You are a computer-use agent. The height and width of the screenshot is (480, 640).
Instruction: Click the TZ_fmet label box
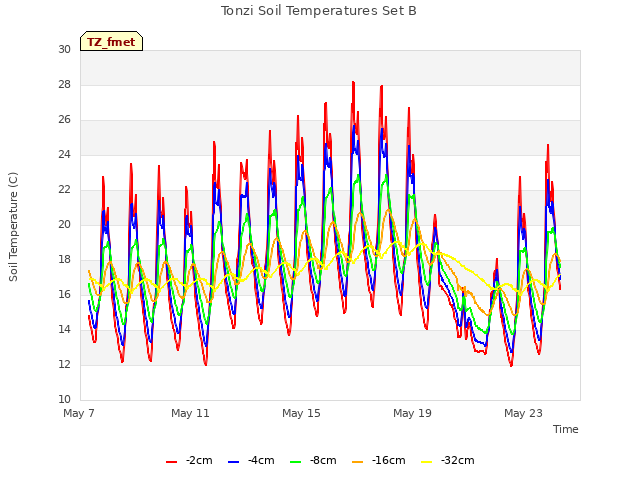(111, 42)
